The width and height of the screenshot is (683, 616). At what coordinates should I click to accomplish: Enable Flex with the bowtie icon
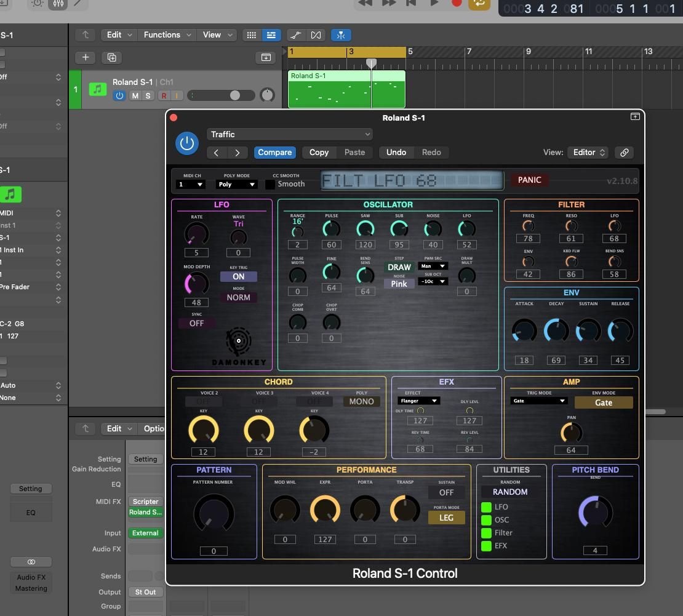[316, 35]
